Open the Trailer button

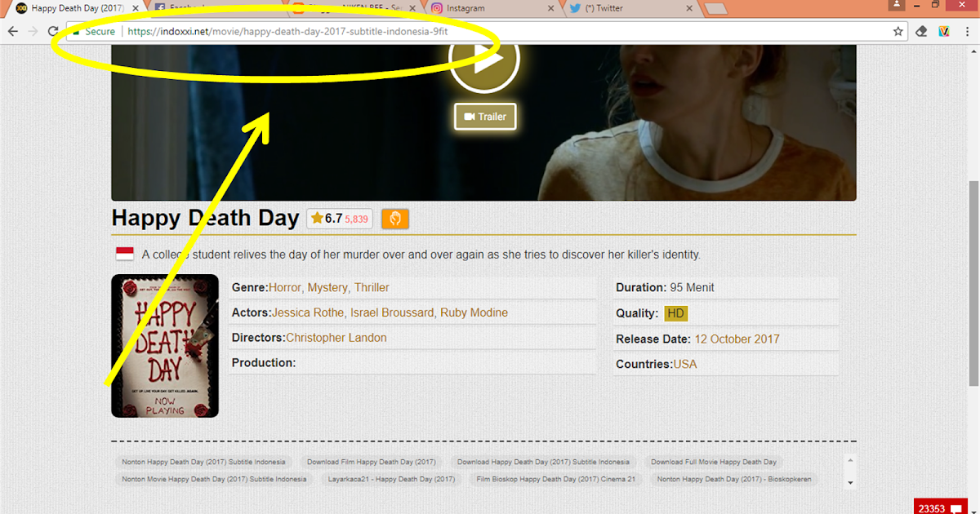click(x=485, y=117)
